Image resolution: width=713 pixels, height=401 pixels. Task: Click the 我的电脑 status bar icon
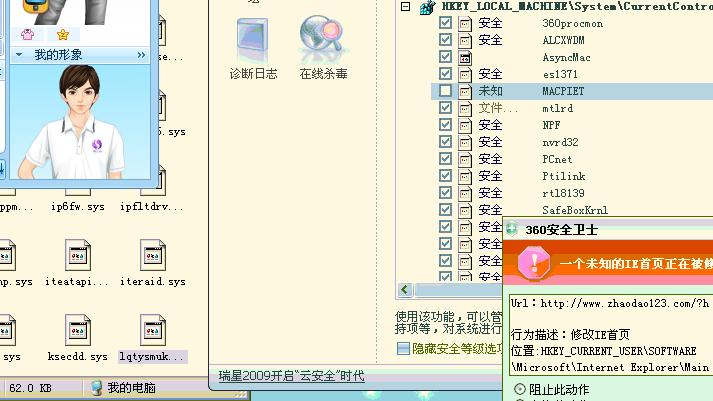pyautogui.click(x=96, y=388)
